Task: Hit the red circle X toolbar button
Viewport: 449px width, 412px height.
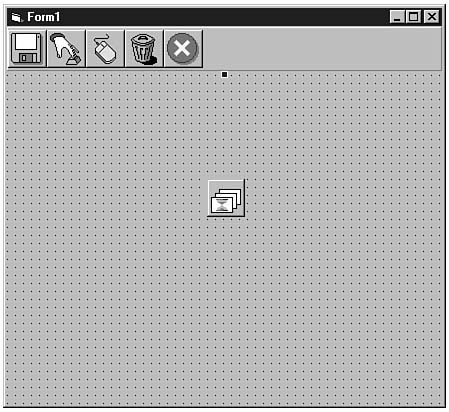Action: click(x=183, y=48)
